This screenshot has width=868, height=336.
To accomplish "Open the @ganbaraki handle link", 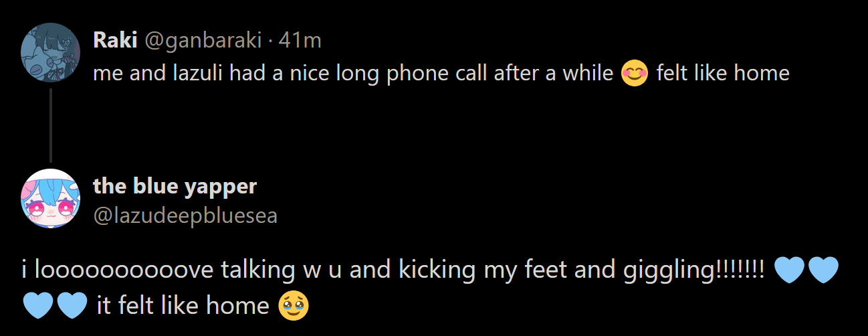I will (202, 40).
